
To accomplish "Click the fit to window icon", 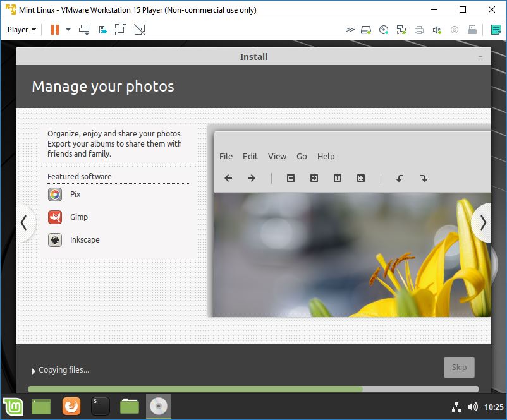I will [361, 178].
